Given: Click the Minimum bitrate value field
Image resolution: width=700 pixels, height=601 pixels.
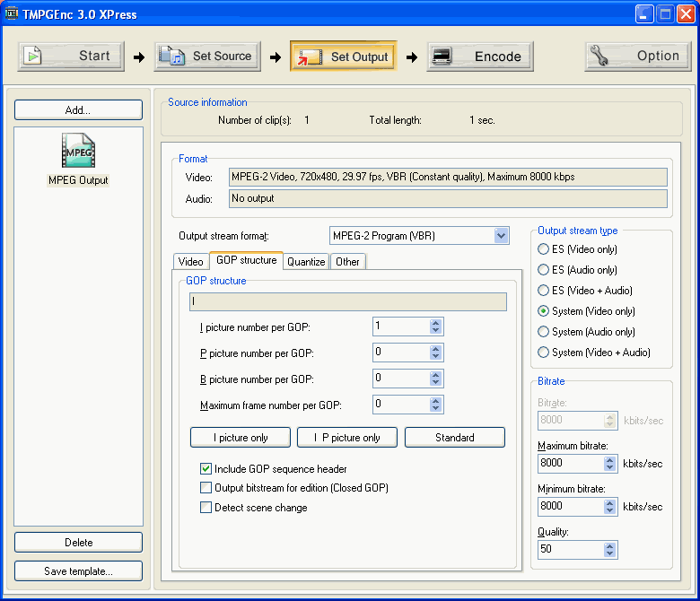Looking at the screenshot, I should (571, 507).
